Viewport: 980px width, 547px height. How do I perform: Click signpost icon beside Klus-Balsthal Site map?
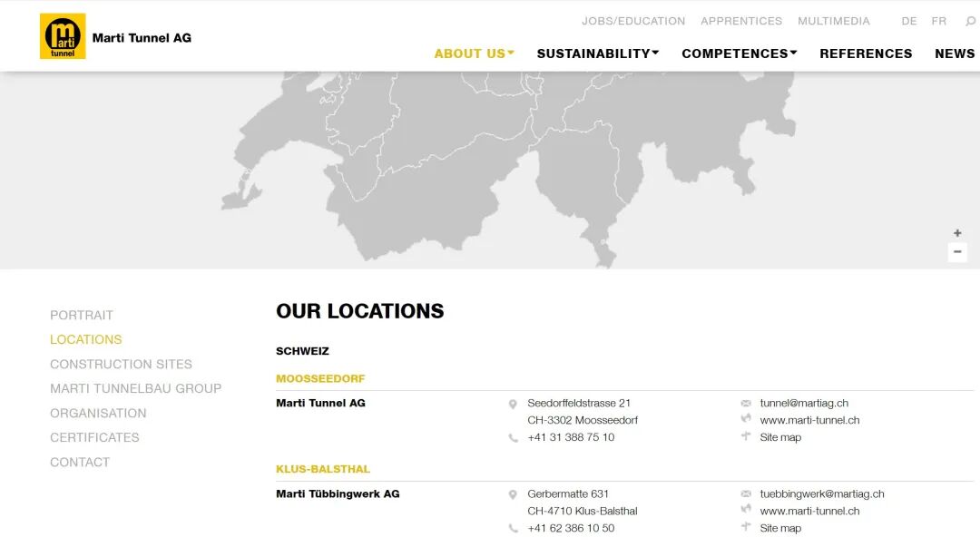click(746, 527)
